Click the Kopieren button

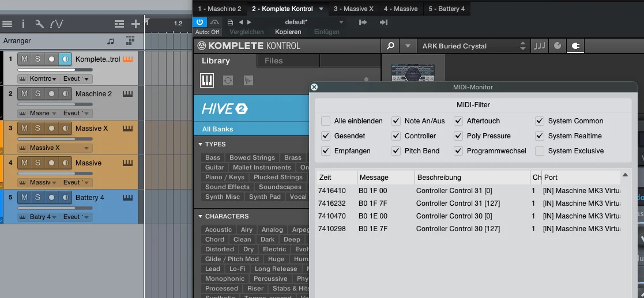tap(288, 32)
